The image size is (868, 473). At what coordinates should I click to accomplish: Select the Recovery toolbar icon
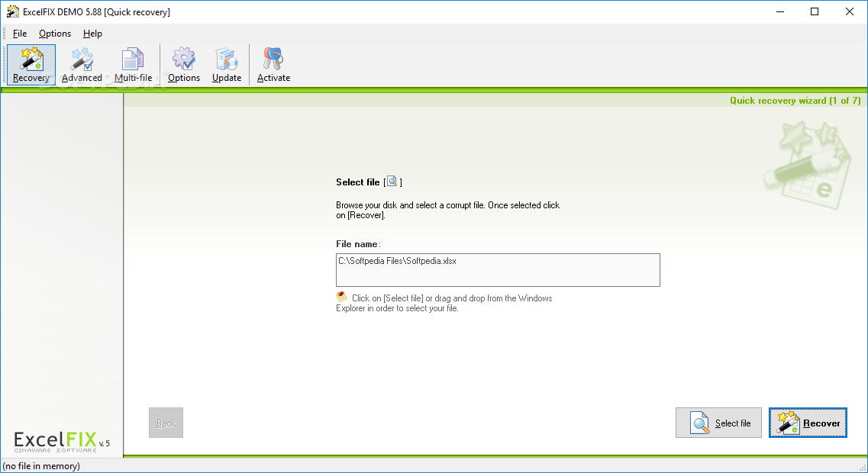[x=31, y=65]
